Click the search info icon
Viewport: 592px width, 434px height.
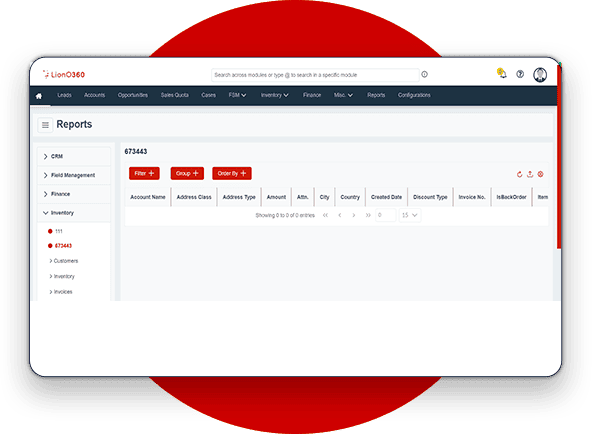coord(424,74)
